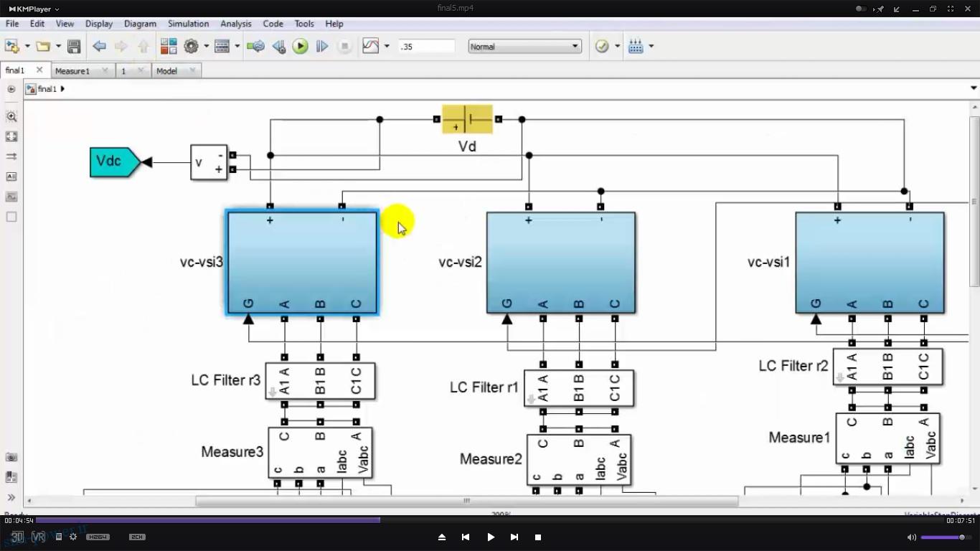
Task: Skip to next track in KMPlayer
Action: point(514,537)
